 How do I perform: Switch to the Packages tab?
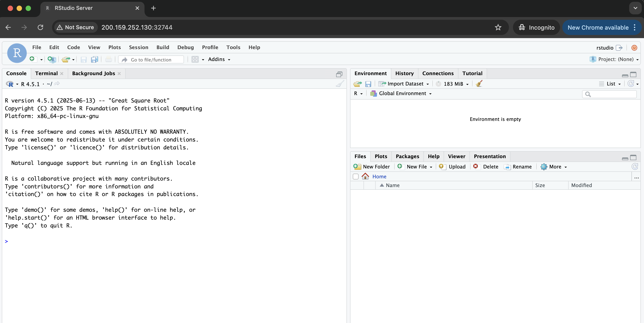point(407,156)
